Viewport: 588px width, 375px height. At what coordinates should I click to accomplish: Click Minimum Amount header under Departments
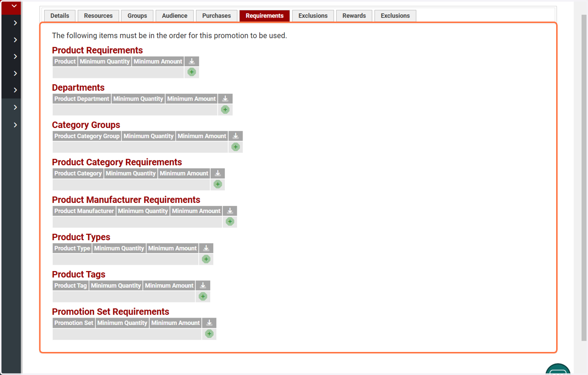pos(192,99)
